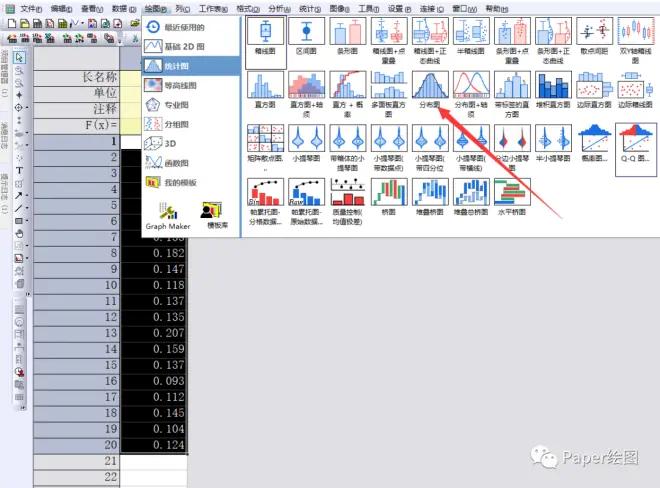Pick the 直方图 histogram thumbnail

[266, 90]
